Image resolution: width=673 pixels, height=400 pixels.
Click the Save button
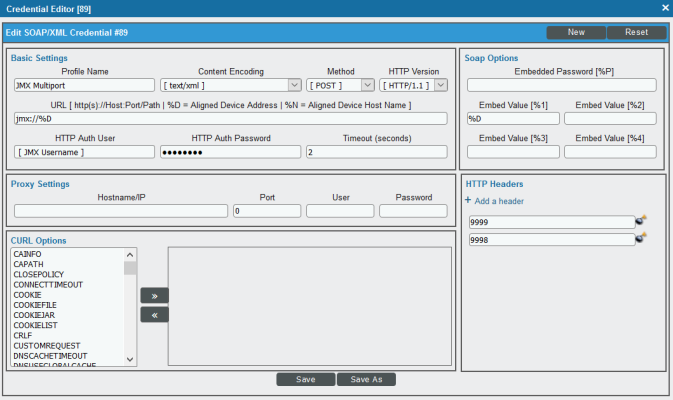click(x=306, y=379)
